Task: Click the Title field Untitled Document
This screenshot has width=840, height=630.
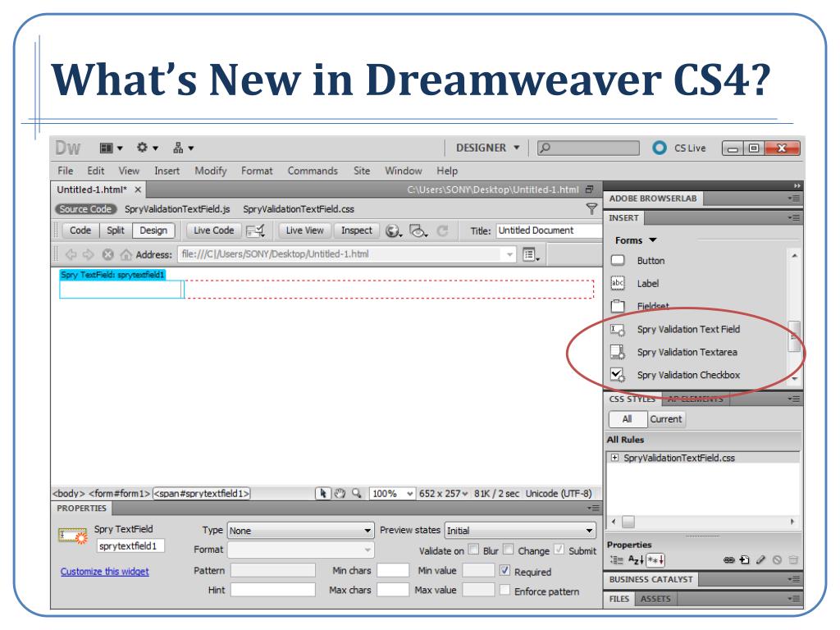Action: pos(549,231)
